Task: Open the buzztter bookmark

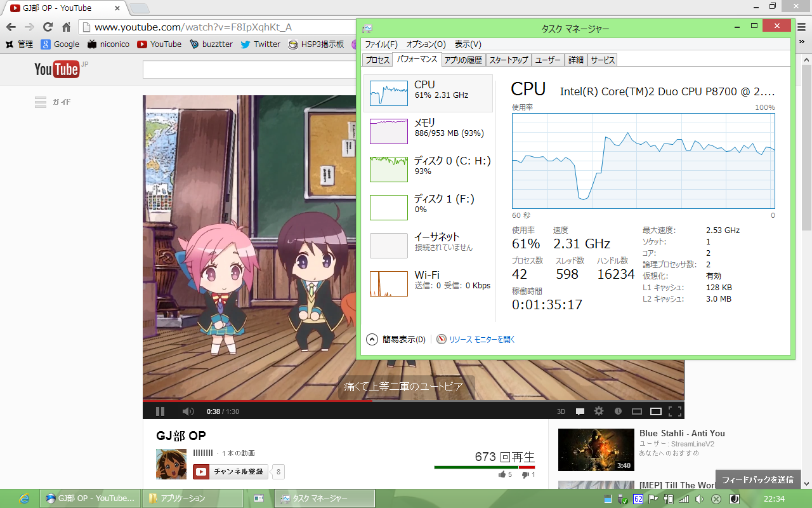Action: tap(211, 44)
